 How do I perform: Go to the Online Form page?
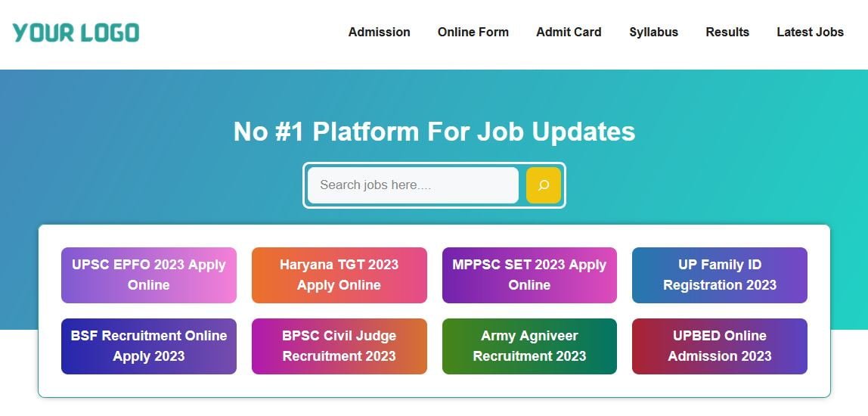point(473,32)
